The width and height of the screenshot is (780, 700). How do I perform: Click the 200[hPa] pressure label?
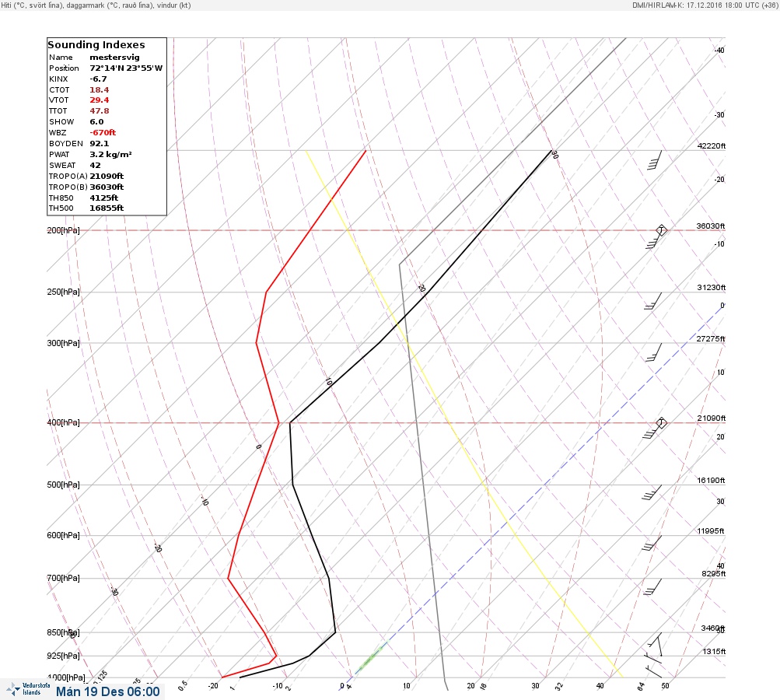pyautogui.click(x=63, y=230)
